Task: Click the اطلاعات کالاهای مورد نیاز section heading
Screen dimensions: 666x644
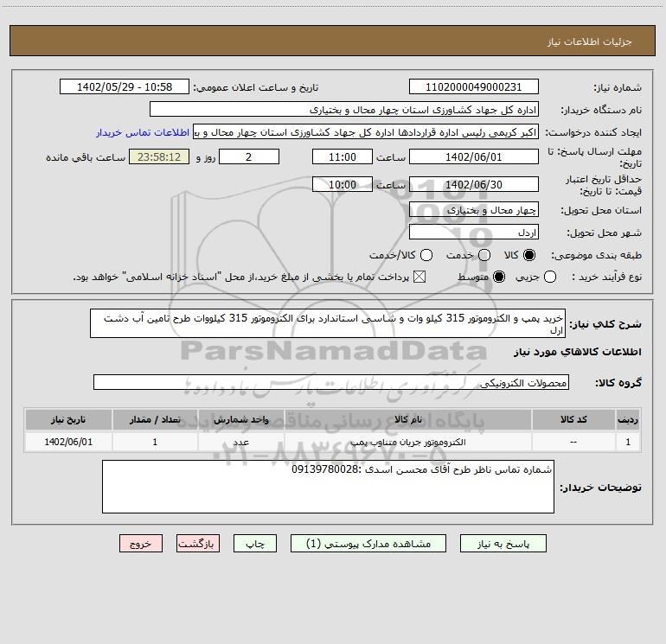Action: pos(577,352)
